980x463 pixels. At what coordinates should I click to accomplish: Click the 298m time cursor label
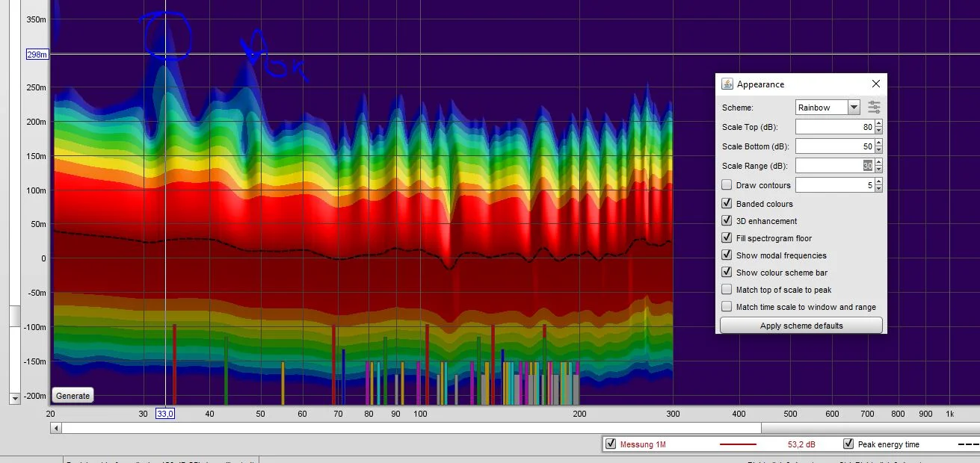pyautogui.click(x=37, y=55)
